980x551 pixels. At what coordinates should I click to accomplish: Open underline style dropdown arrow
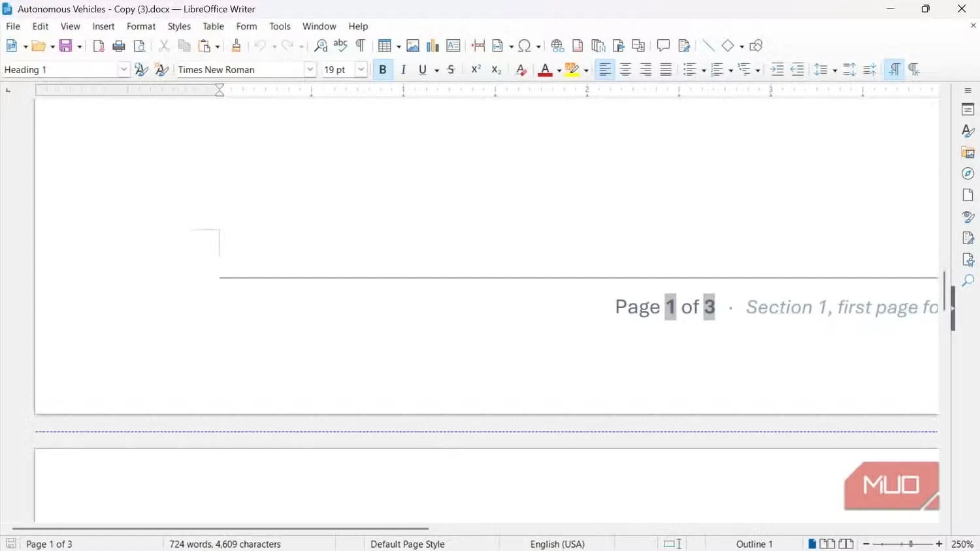click(x=437, y=71)
